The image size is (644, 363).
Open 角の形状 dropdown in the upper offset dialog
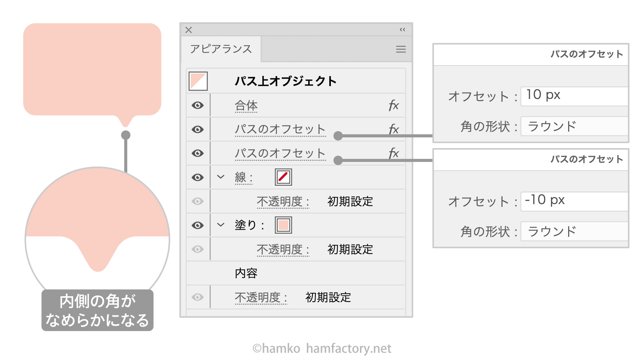click(x=574, y=126)
